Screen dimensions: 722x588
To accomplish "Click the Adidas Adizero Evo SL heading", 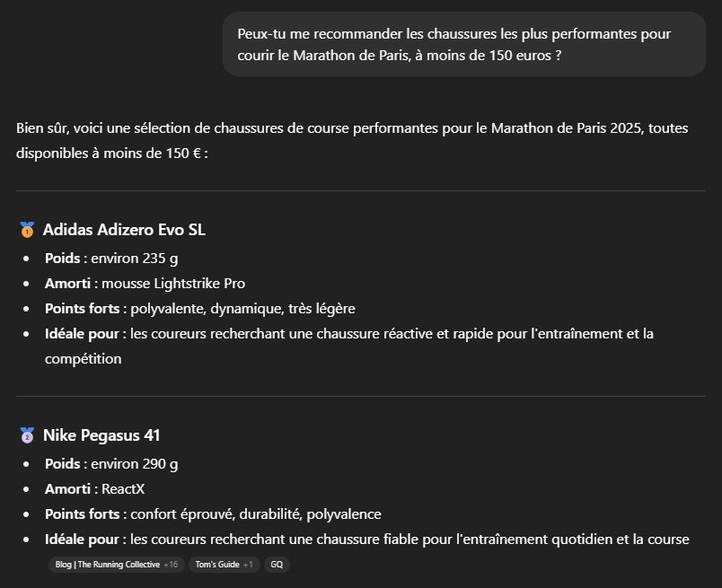I will tap(124, 230).
